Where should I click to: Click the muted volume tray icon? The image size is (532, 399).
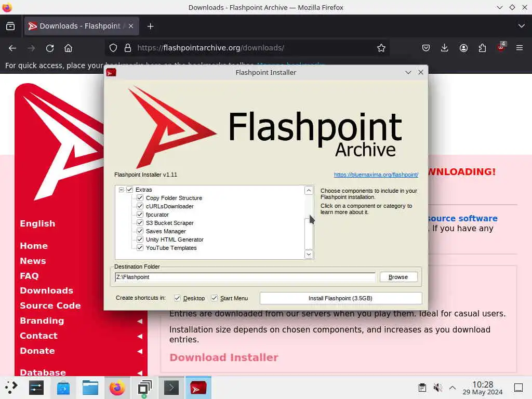click(437, 388)
